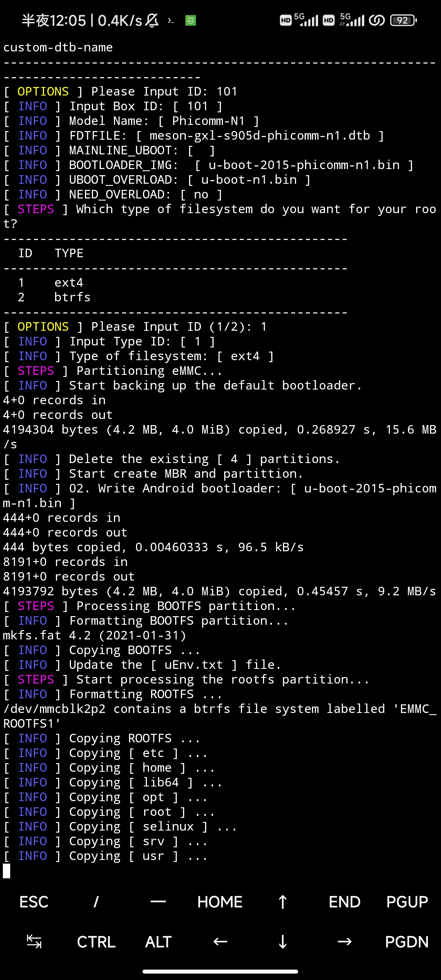441x980 pixels.
Task: Tap 'Processing BOOTFS partition...' step line
Action: (150, 606)
